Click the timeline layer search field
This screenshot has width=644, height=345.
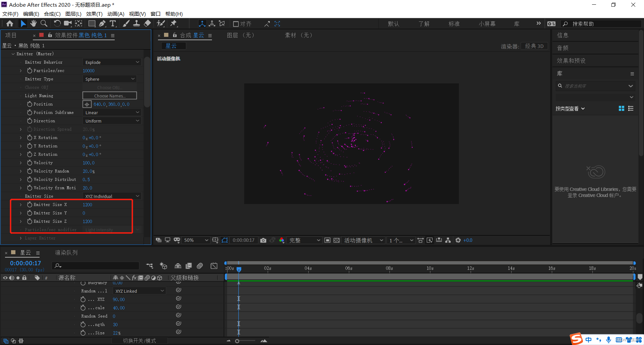pos(96,266)
